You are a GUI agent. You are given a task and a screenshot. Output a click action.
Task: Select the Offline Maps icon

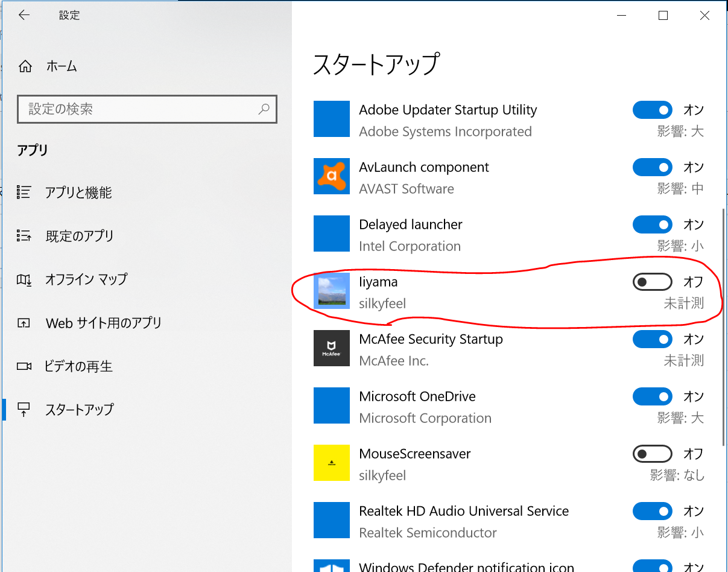tap(24, 279)
